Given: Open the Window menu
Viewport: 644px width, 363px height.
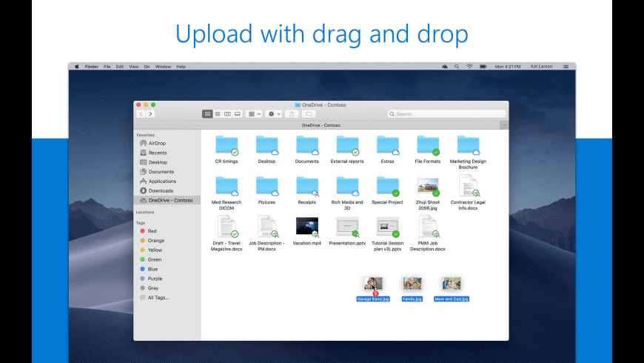Looking at the screenshot, I should click(x=163, y=67).
